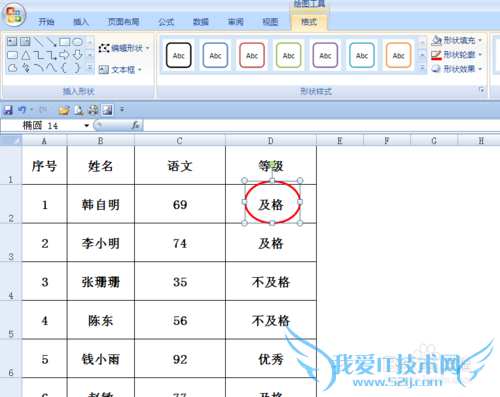Choose the down arrow shape

click(x=77, y=55)
